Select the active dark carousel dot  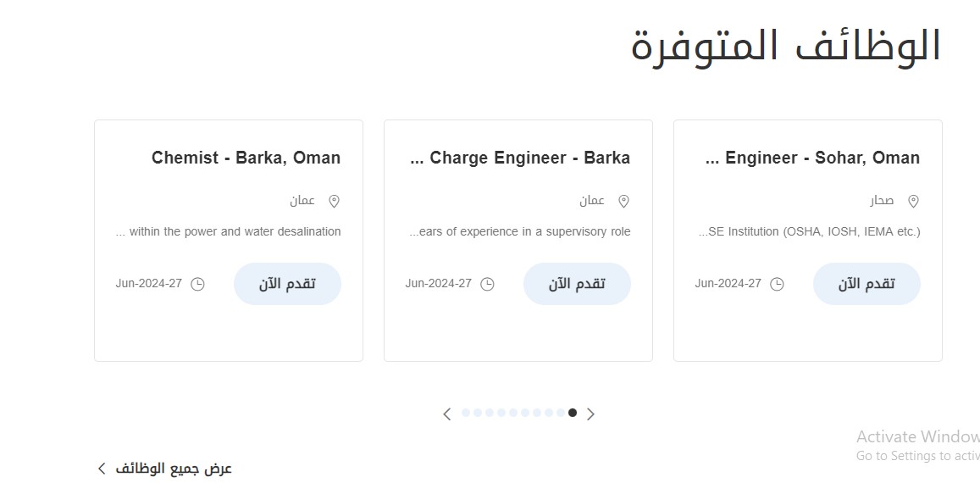(573, 413)
